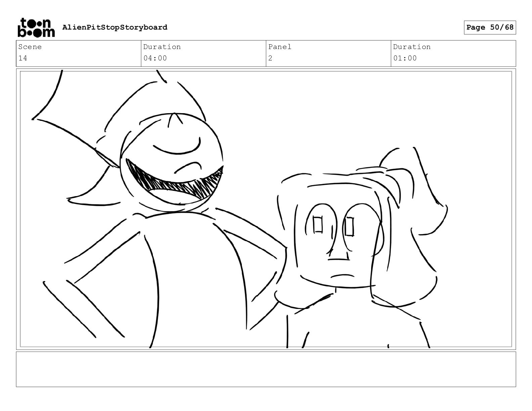Click the empty notes box below panel
The height and width of the screenshot is (411, 532).
266,369
